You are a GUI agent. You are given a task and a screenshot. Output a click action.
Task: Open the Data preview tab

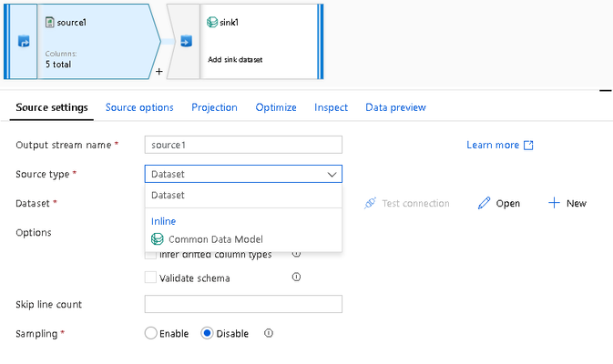pos(395,107)
